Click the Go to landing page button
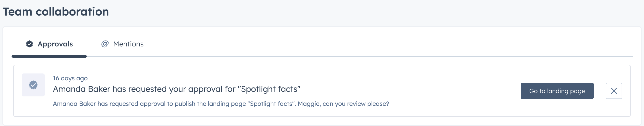The width and height of the screenshot is (644, 126). tap(557, 91)
